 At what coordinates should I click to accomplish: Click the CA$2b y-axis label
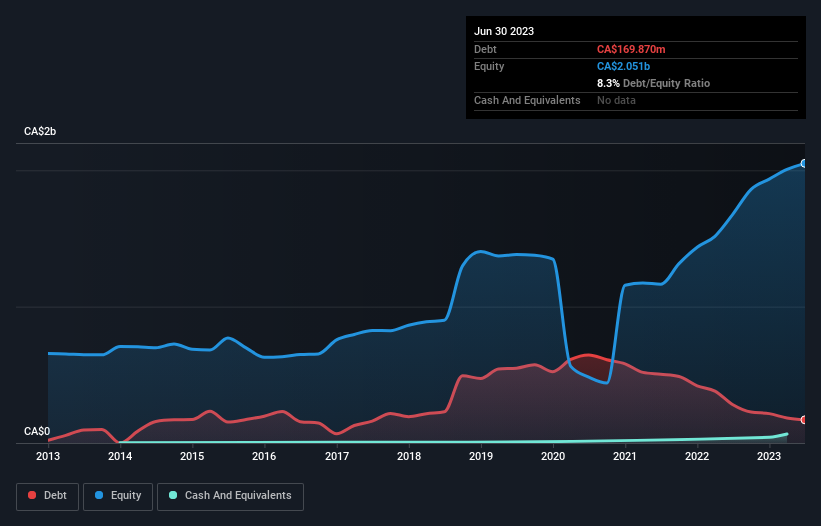(40, 131)
